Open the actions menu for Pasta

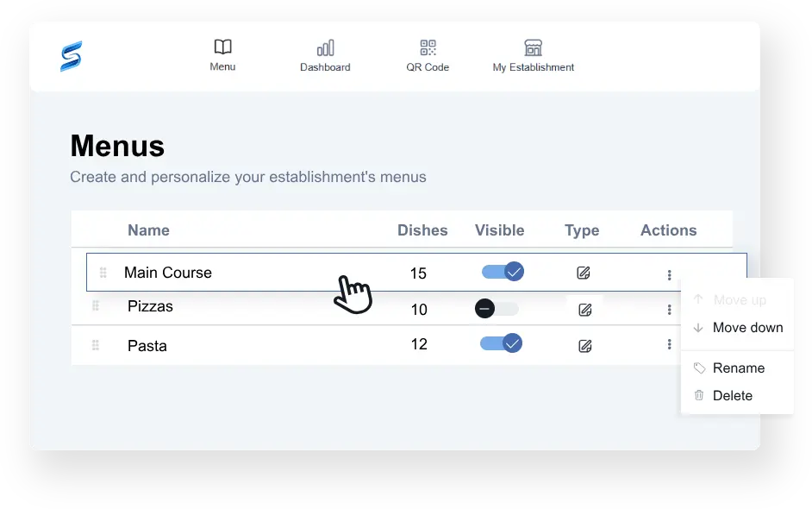click(x=670, y=344)
